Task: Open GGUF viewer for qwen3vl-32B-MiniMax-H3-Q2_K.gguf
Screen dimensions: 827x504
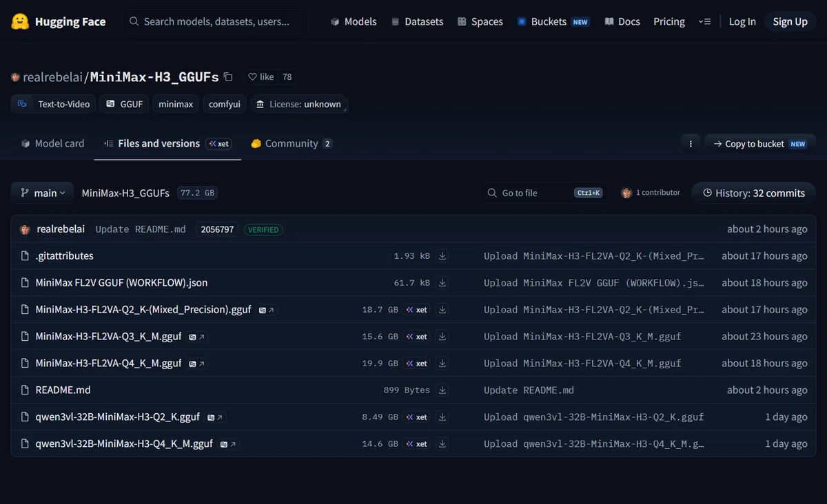Action: (215, 417)
